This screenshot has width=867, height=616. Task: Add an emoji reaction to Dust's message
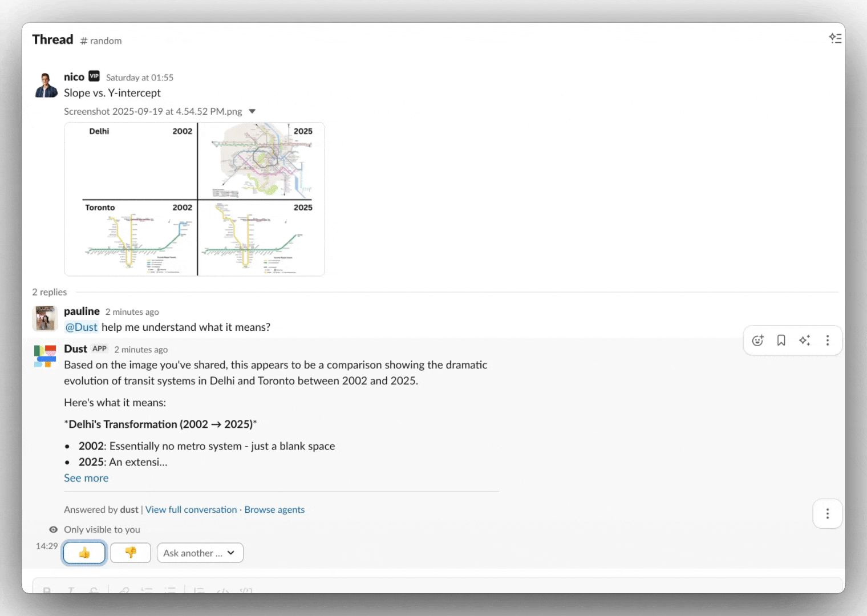coord(757,341)
